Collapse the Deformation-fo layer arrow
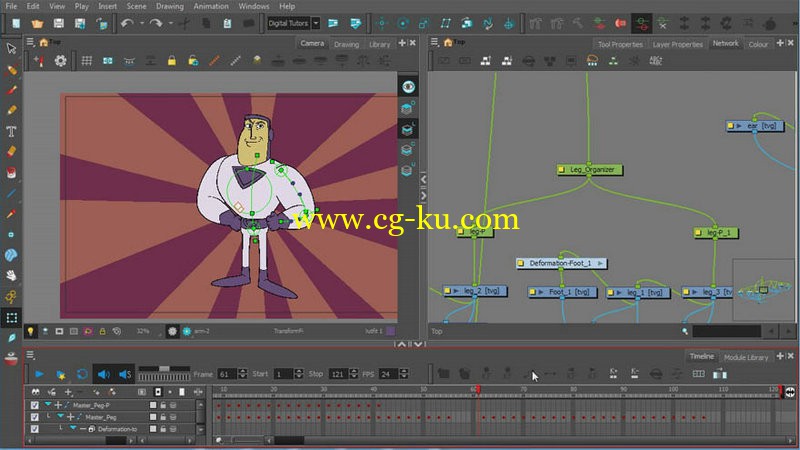800x450 pixels. coord(73,429)
